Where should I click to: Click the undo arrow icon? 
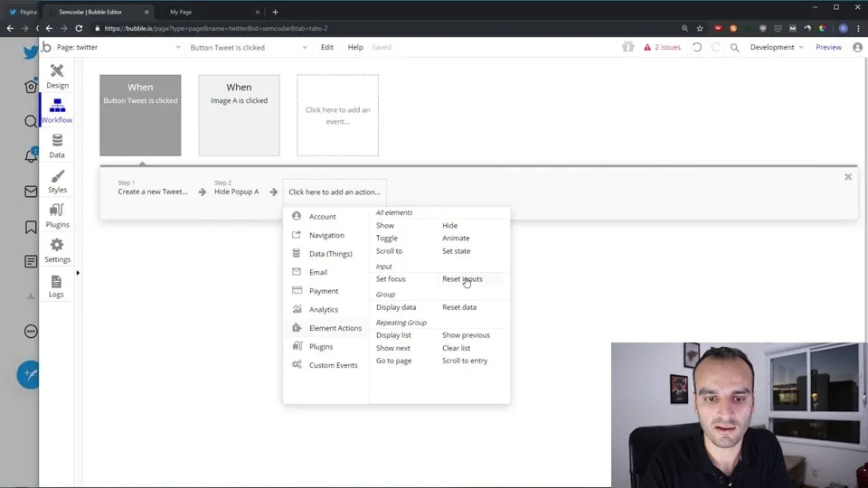click(x=696, y=47)
